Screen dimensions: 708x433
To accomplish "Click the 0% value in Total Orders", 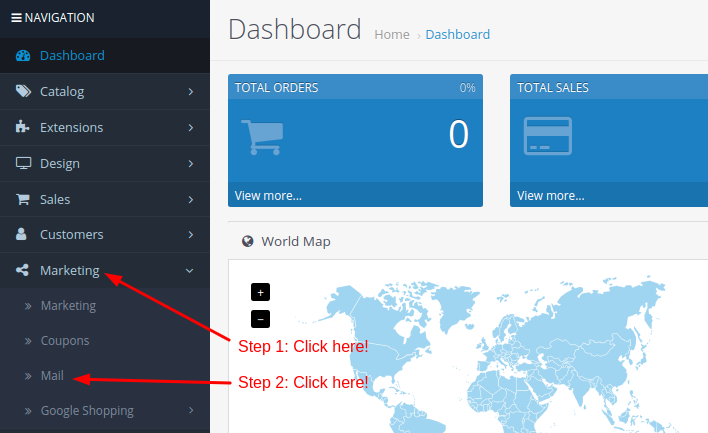I will [x=467, y=88].
